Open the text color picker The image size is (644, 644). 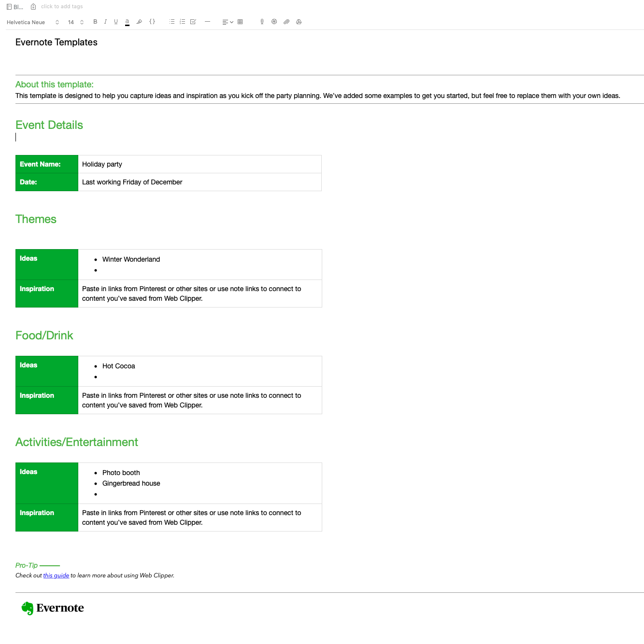127,22
